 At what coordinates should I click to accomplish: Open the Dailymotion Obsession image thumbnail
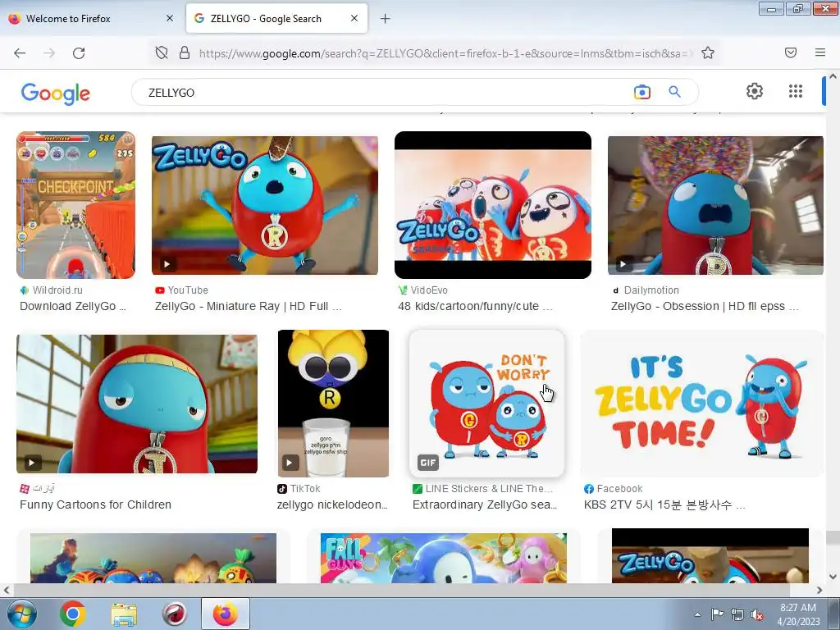click(x=715, y=205)
